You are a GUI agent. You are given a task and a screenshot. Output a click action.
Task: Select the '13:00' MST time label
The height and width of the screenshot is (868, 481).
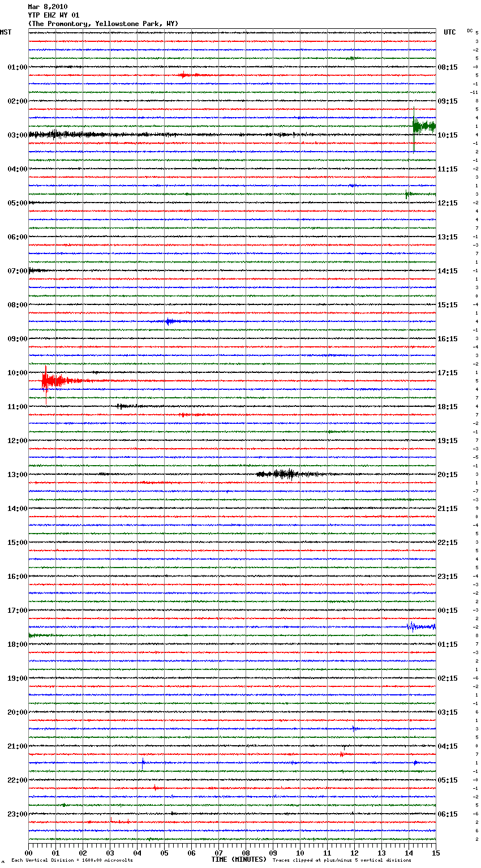point(18,475)
